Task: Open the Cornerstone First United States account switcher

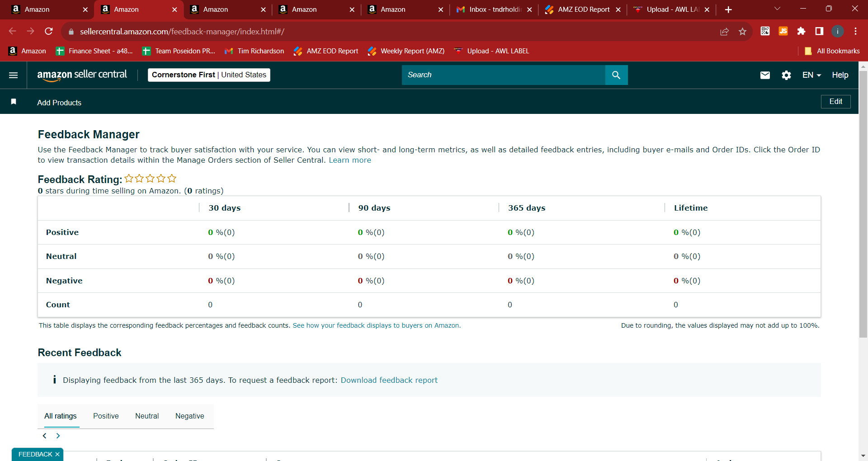Action: pos(209,75)
